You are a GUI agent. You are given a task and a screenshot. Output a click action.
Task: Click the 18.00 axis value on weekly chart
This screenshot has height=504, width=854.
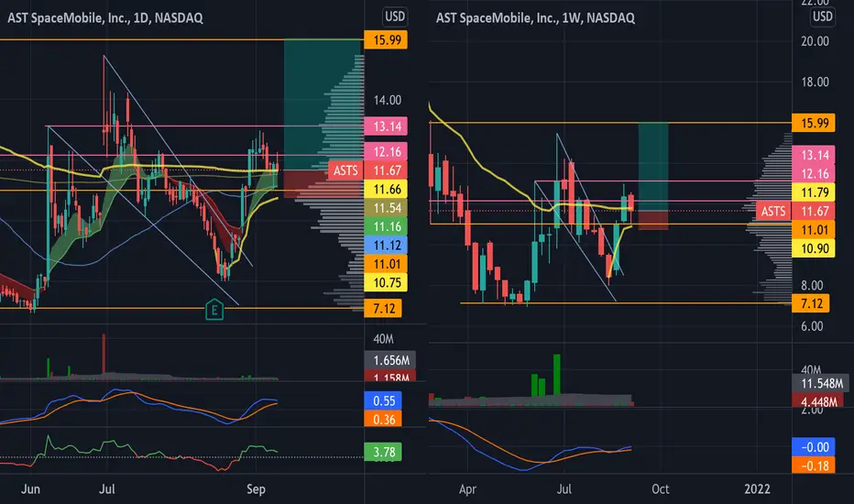coord(815,82)
